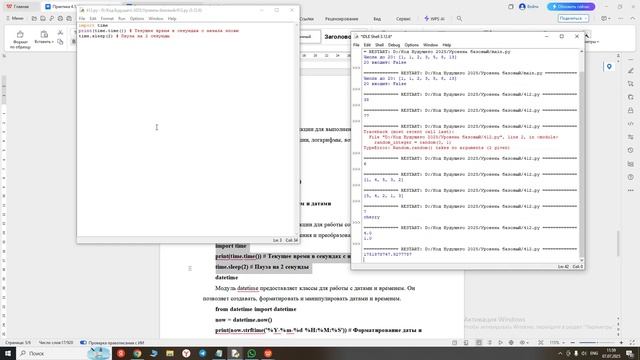640x360 pixels.
Task: Click the selection cursor icon in WPS right sidebar
Action: pyautogui.click(x=631, y=84)
